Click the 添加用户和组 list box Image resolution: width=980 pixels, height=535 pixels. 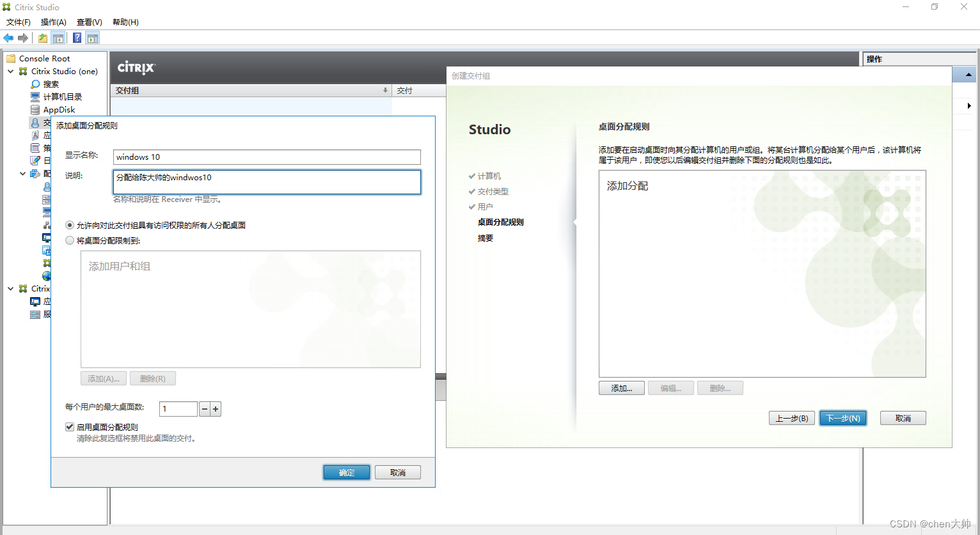coord(251,309)
